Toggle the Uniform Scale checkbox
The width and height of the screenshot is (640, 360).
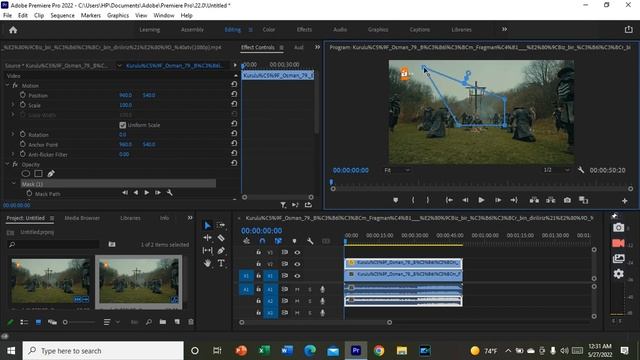point(122,125)
